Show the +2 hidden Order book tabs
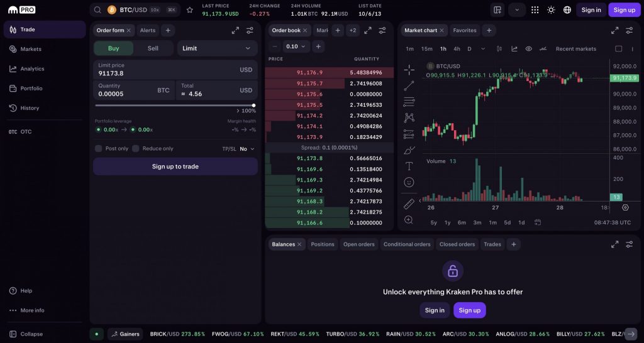 [x=353, y=30]
